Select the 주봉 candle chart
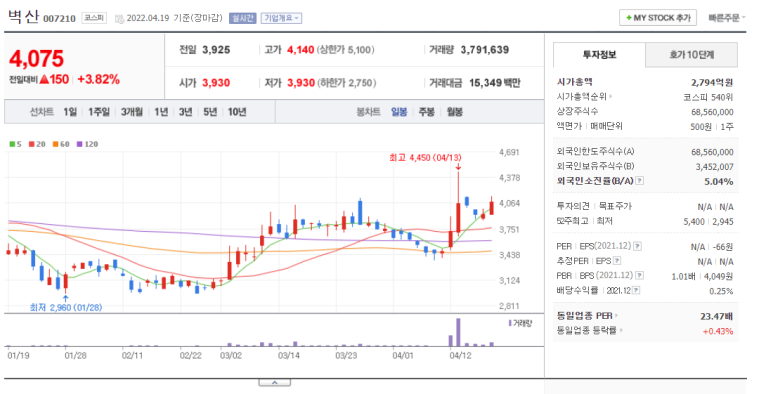Viewport: 773px width, 394px height. coord(426,112)
